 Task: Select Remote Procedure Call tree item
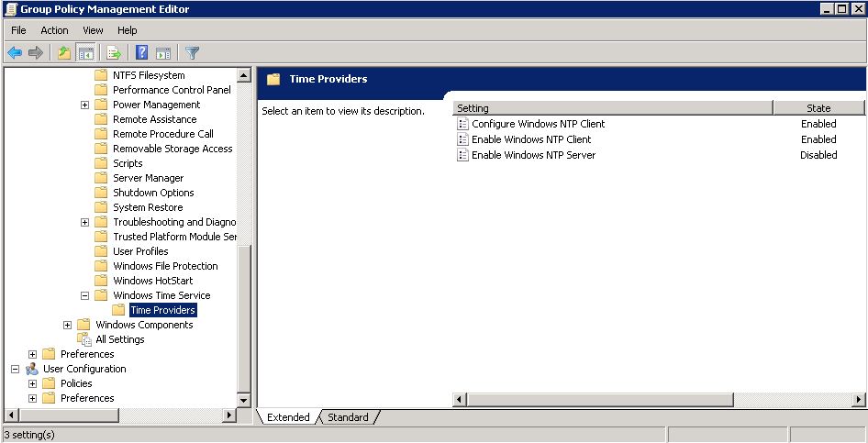tap(163, 134)
